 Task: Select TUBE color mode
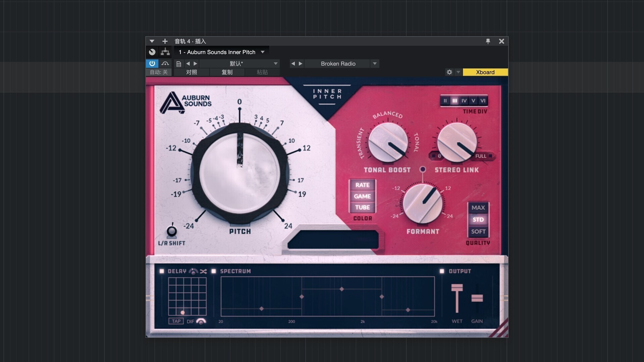point(362,207)
